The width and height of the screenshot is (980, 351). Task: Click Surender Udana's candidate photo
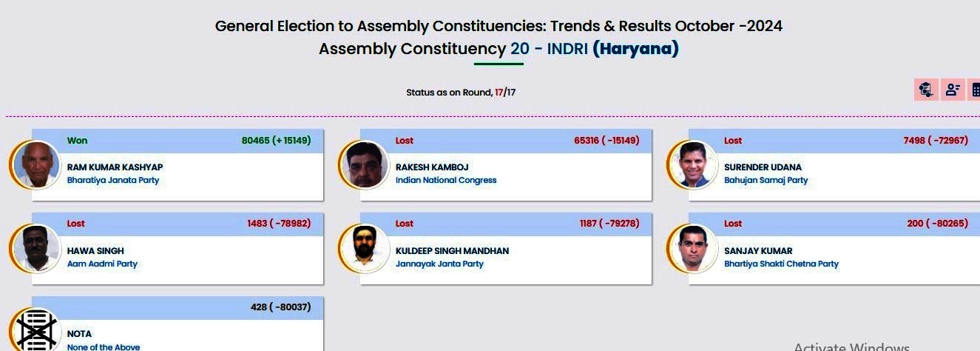coord(692,164)
